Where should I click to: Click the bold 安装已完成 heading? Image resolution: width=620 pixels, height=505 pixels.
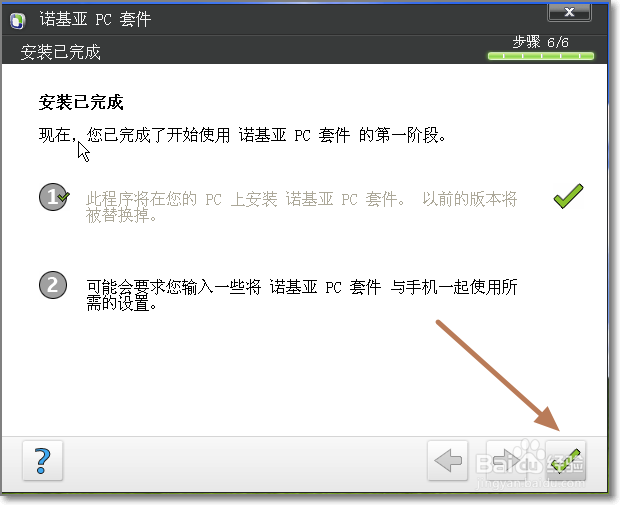tap(81, 102)
